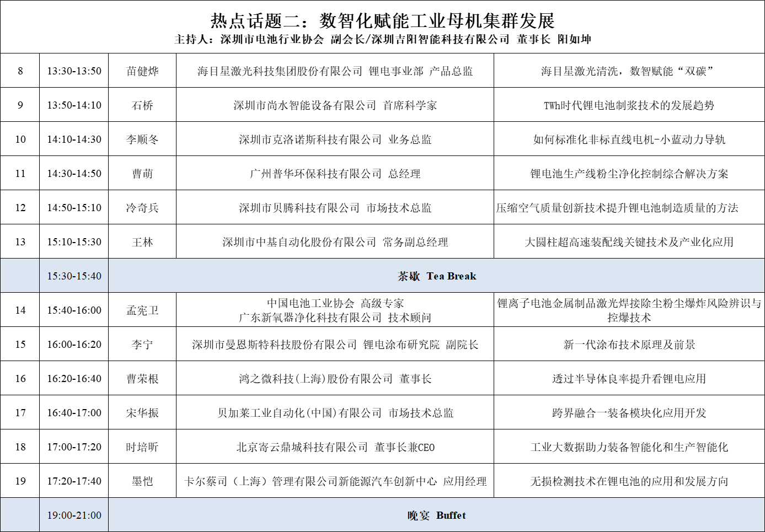
Task: Click 深圳市中基自动化股份有限公司 常务副总经理 cell
Action: (335, 241)
